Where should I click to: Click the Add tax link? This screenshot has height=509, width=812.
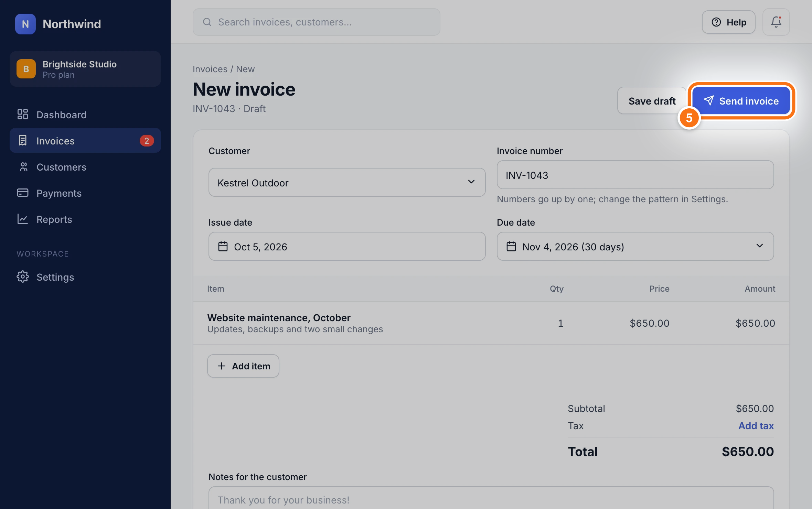(756, 426)
